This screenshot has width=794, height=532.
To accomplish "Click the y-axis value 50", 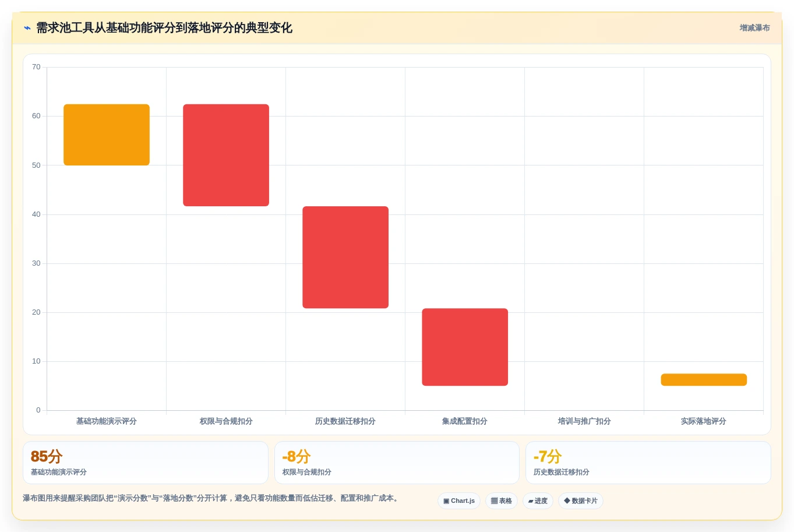I will pyautogui.click(x=36, y=165).
